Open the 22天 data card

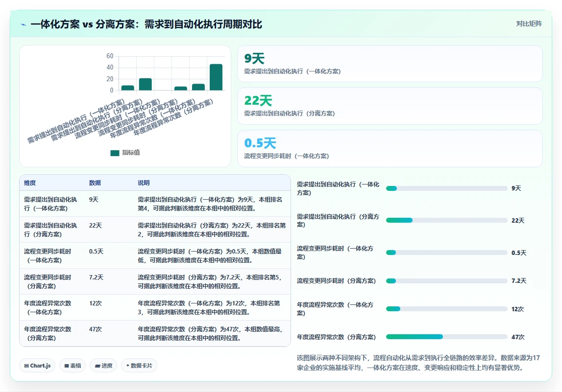click(x=390, y=106)
